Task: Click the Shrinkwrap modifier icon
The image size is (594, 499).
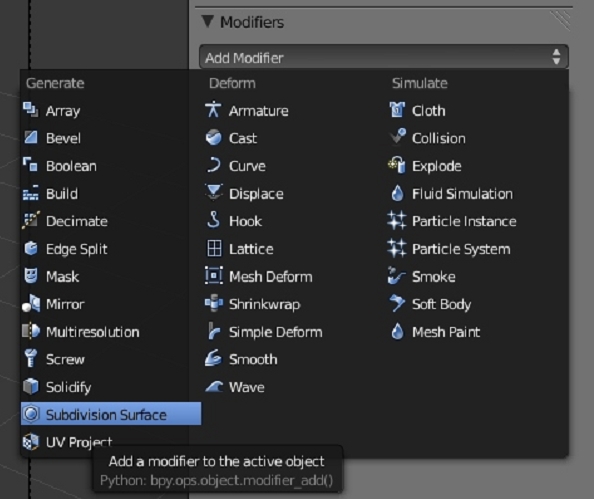Action: pos(213,304)
